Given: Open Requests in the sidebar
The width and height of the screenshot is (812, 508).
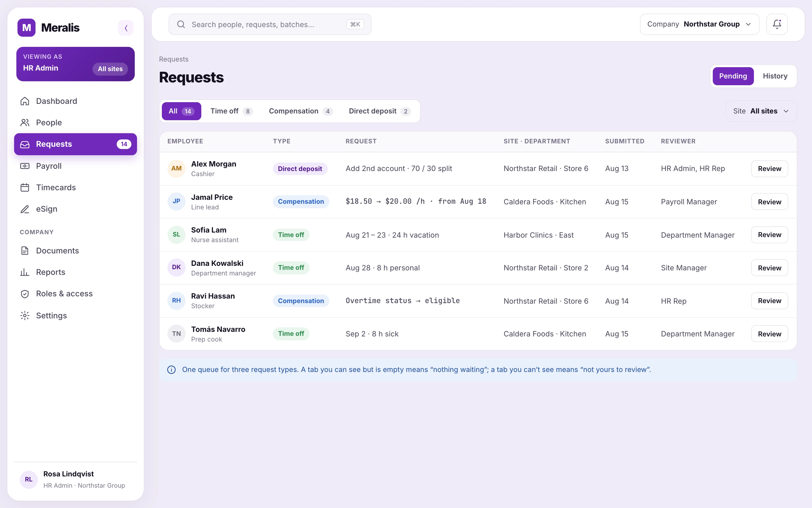Looking at the screenshot, I should coord(76,144).
